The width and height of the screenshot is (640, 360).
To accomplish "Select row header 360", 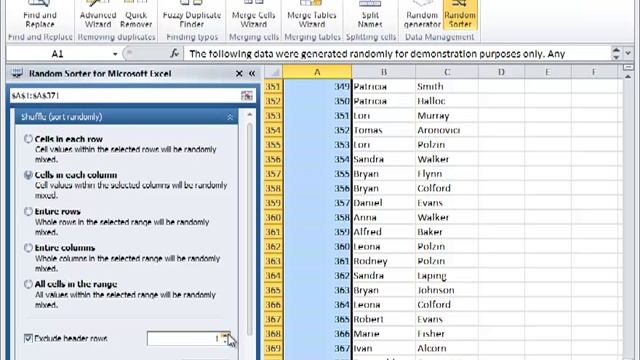I will click(273, 217).
